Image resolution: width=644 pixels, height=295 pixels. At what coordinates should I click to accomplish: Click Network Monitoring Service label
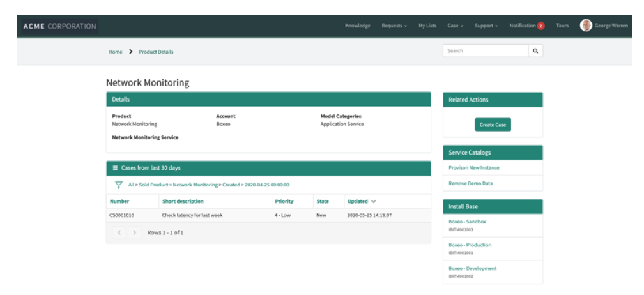click(x=146, y=137)
